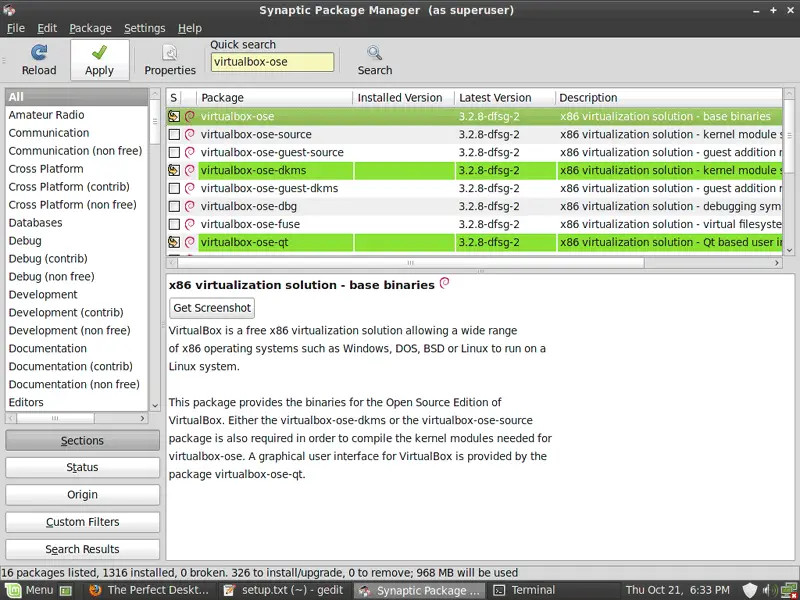Click the package list horizontal scrollbar
800x600 pixels.
(411, 263)
